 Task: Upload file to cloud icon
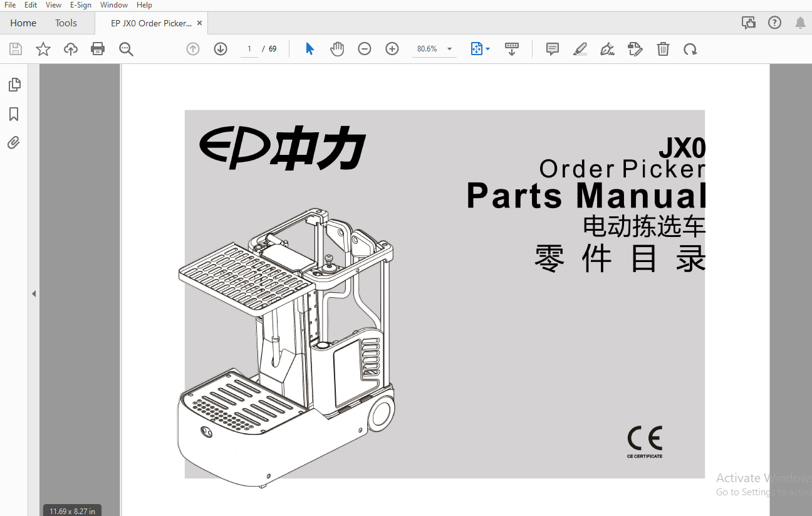pyautogui.click(x=71, y=49)
